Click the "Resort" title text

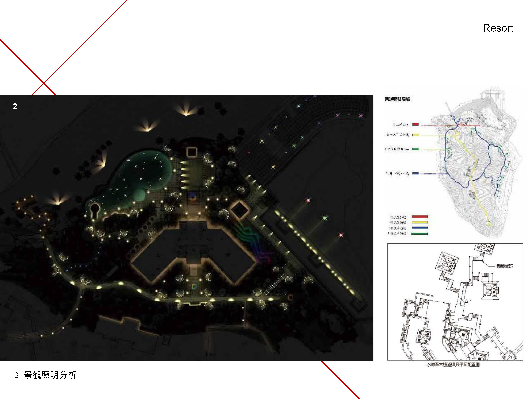click(498, 28)
